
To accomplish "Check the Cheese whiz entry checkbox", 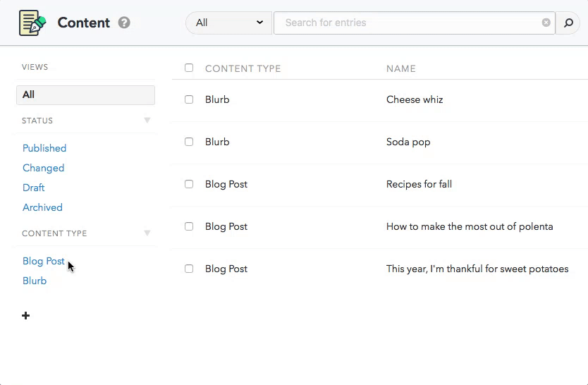I will click(x=189, y=99).
